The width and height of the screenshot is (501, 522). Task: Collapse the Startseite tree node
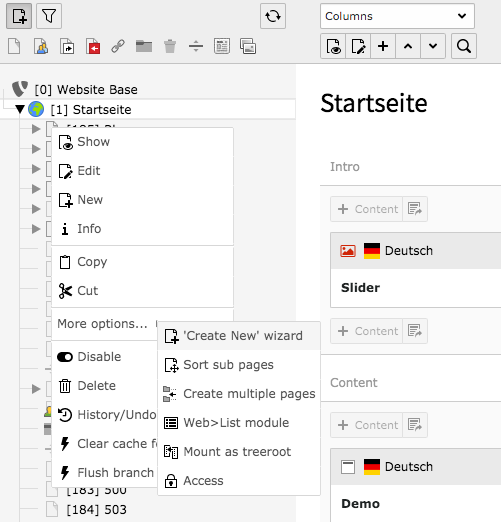[x=20, y=109]
